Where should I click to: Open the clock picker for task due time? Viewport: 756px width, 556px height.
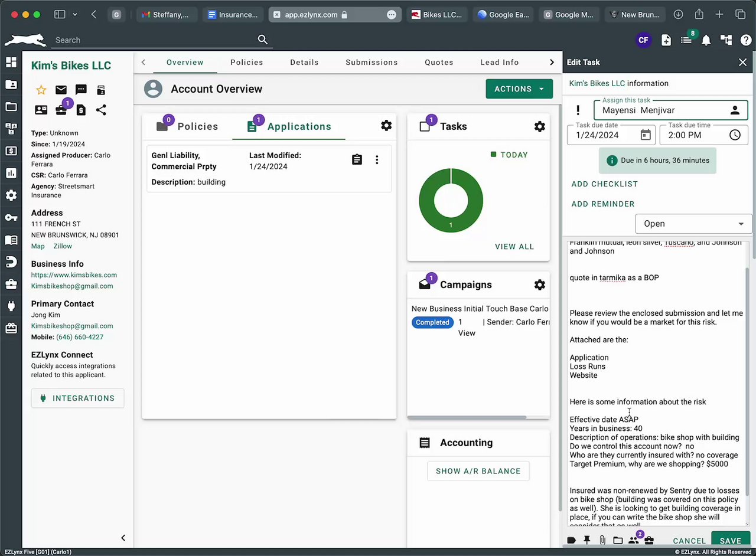[x=735, y=135]
